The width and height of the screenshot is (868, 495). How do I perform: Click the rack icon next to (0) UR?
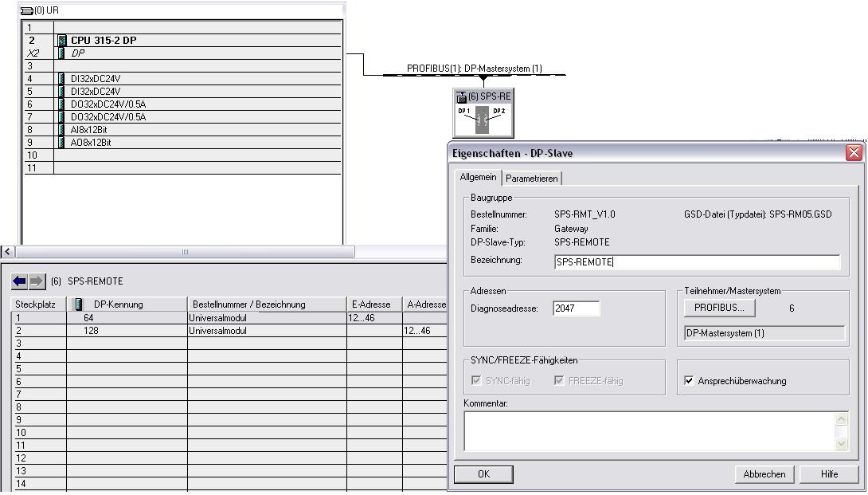click(x=26, y=10)
